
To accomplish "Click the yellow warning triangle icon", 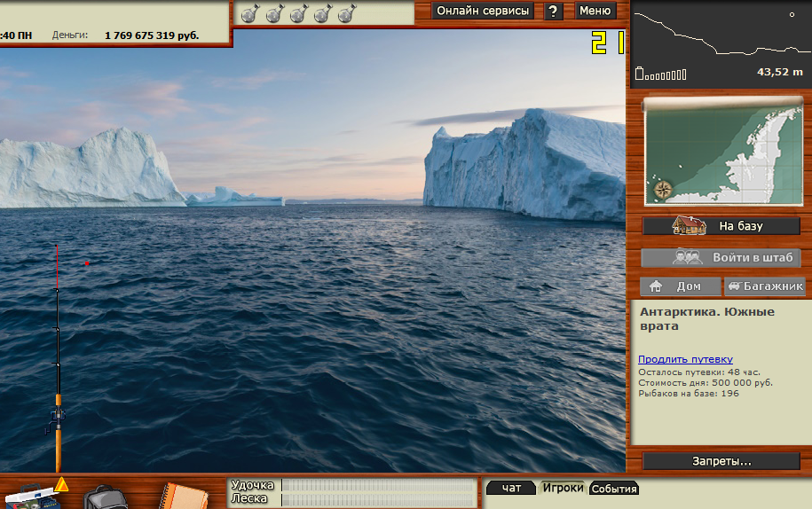I will (61, 484).
